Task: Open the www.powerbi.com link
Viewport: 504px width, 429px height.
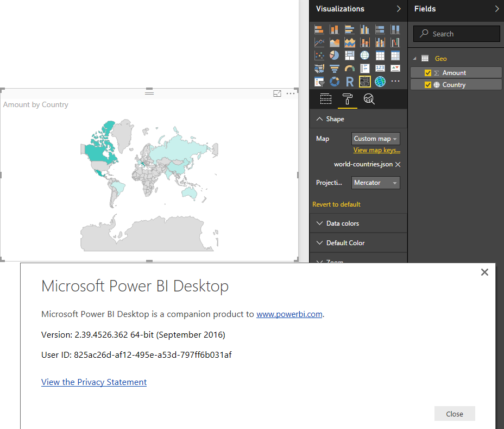Action: [x=289, y=314]
